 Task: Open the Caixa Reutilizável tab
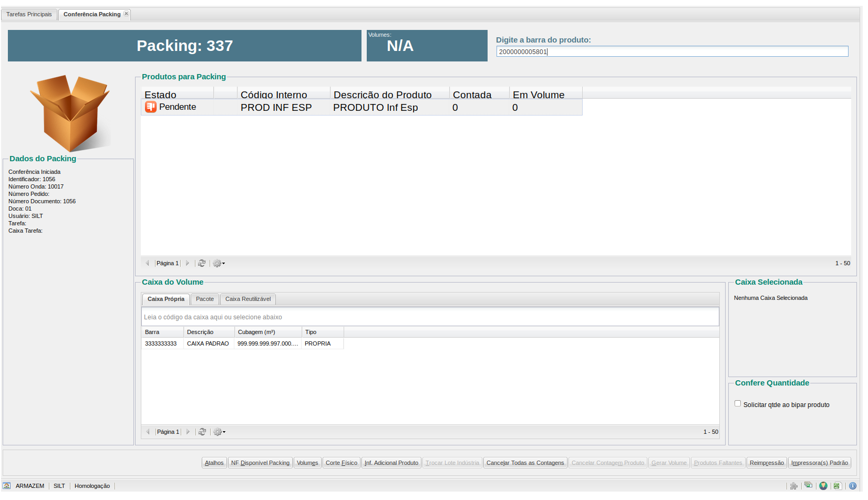click(x=248, y=299)
